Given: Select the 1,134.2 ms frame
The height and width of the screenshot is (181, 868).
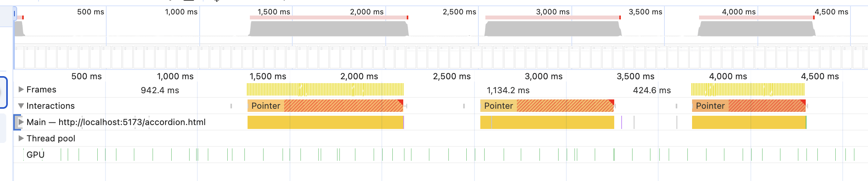Looking at the screenshot, I should point(508,90).
